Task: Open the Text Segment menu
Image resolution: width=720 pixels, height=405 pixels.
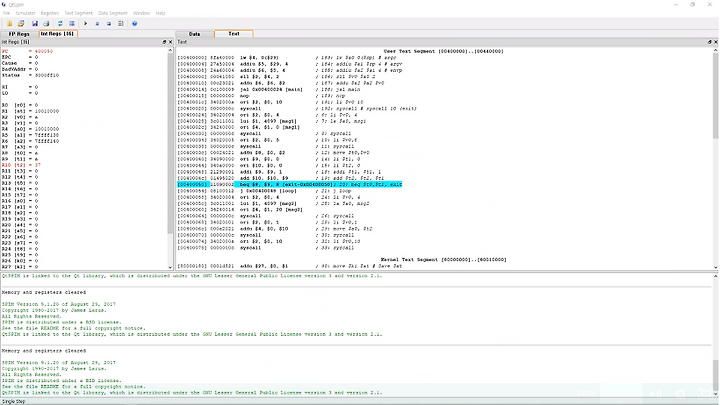Action: 78,13
